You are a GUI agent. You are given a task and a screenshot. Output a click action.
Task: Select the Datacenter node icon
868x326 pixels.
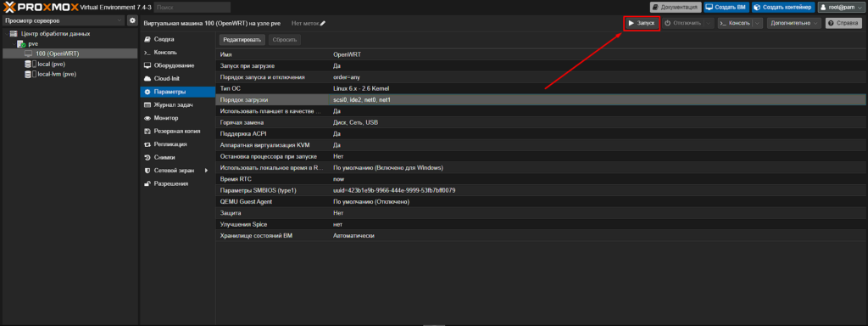pos(14,34)
